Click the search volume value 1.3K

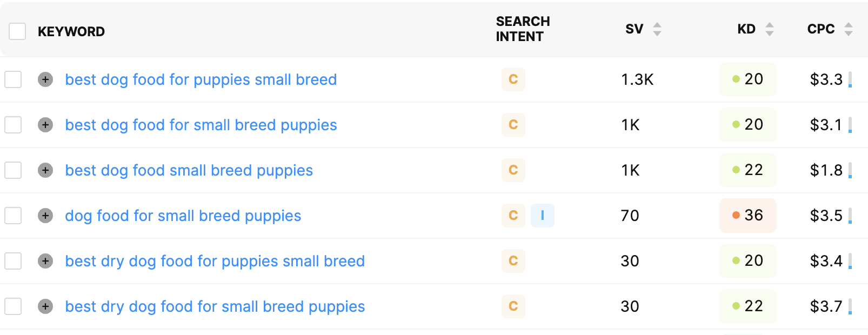637,79
